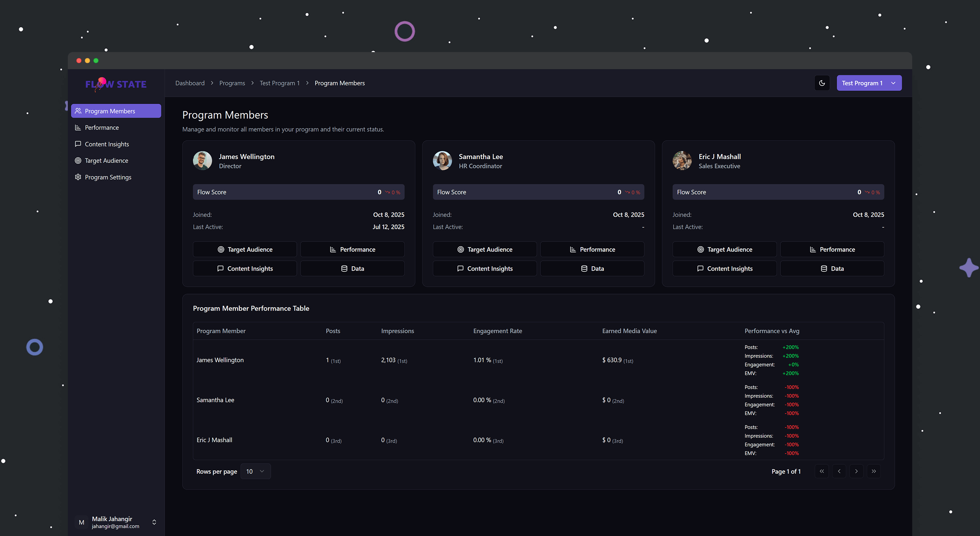Jump to last page using double-chevron icon
This screenshot has width=980, height=536.
[873, 471]
